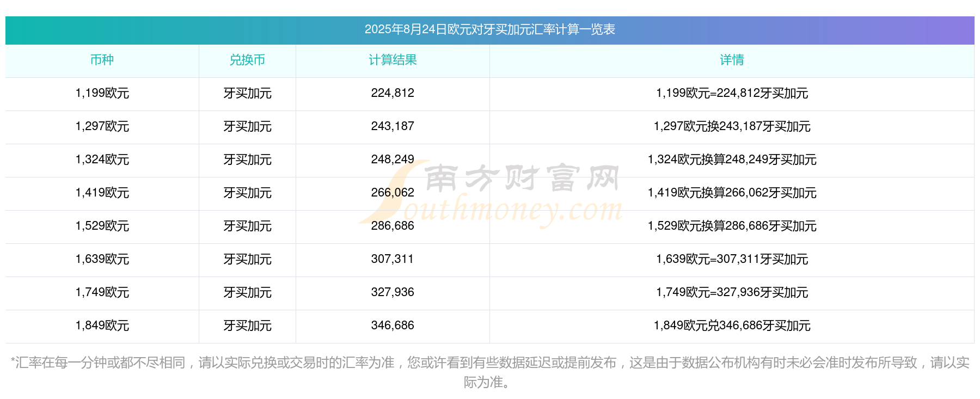The image size is (980, 399).
Task: Click detail text 1,529欧元换算286,686牙买加元
Action: (x=732, y=226)
